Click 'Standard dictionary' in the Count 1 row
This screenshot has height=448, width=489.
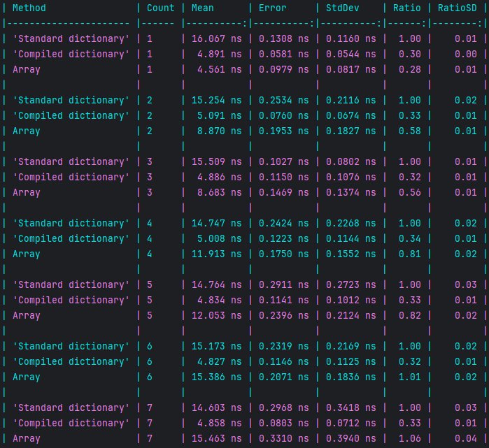(71, 38)
